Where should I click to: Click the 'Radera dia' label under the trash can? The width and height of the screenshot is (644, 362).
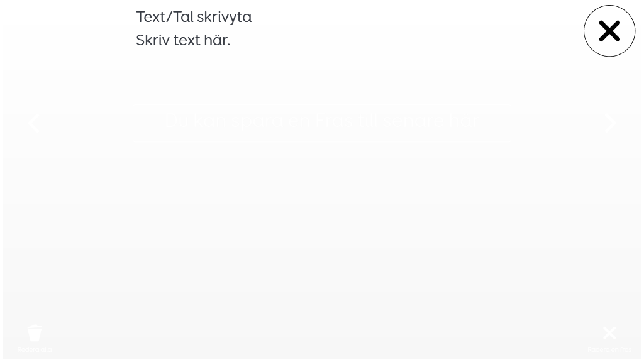pos(35,350)
